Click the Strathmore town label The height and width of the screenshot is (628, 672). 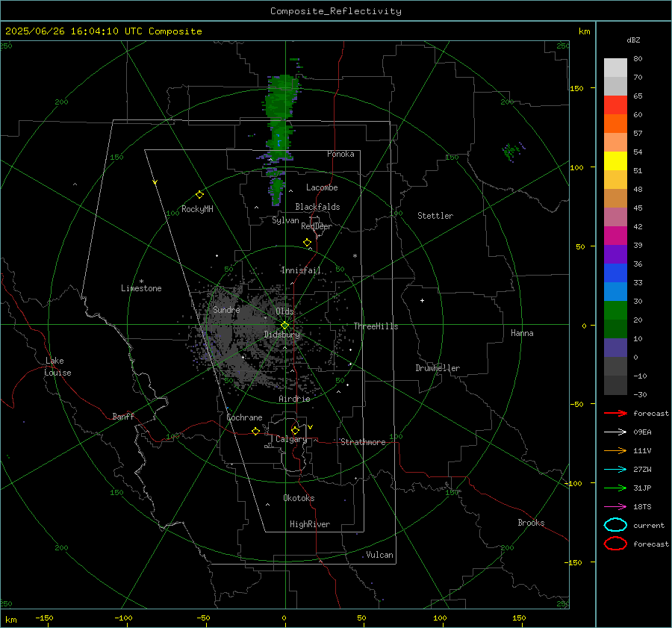tap(363, 442)
